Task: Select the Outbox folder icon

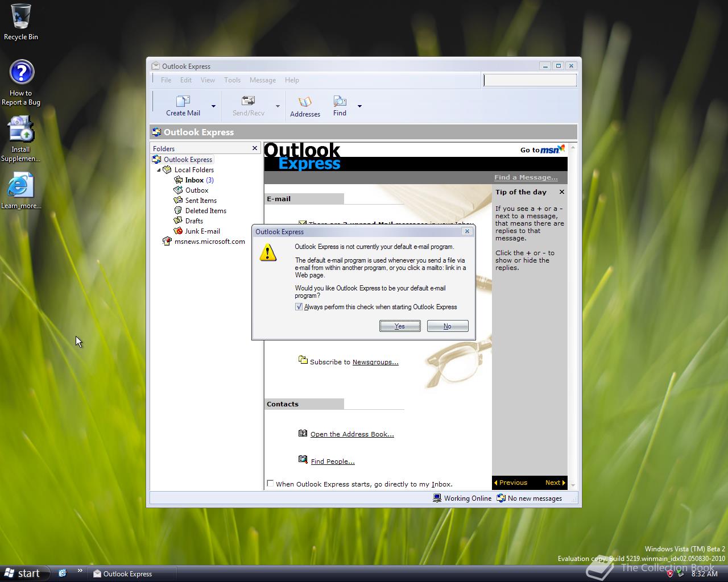Action: coord(179,190)
